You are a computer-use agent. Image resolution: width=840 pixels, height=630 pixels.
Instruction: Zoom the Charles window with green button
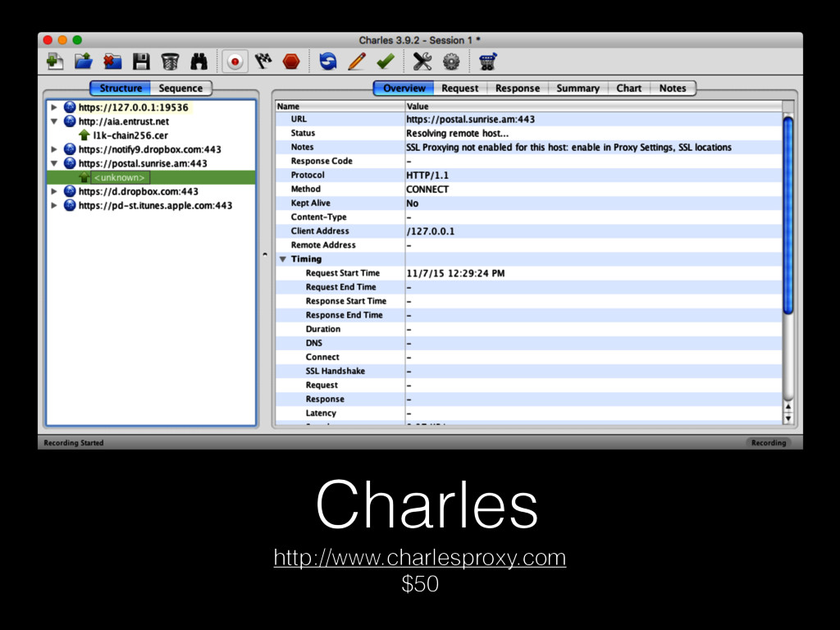[77, 39]
